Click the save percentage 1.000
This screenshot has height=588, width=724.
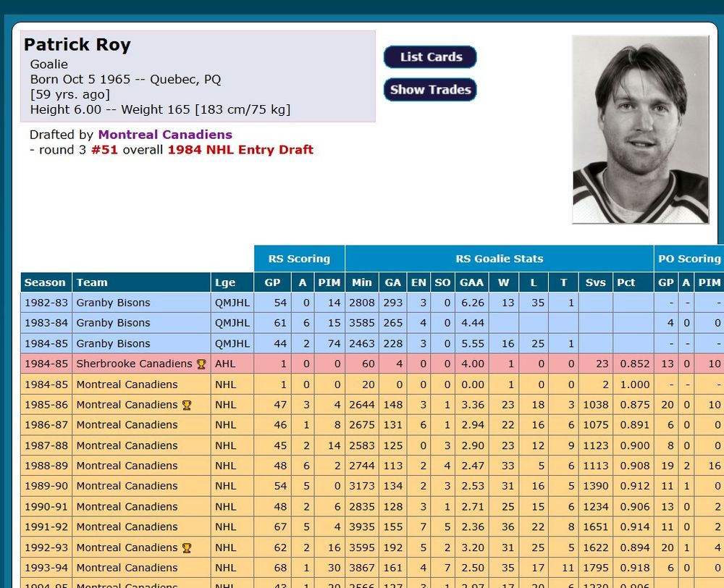(635, 385)
